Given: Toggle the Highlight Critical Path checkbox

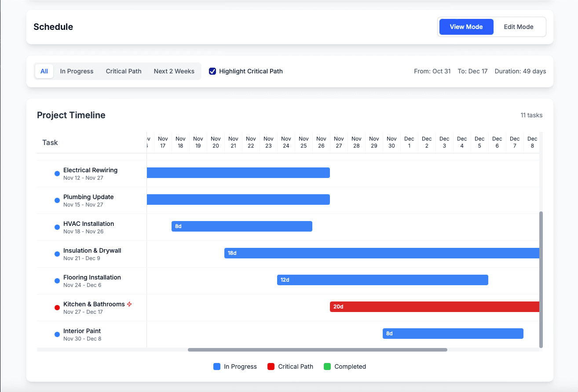Looking at the screenshot, I should coord(212,71).
